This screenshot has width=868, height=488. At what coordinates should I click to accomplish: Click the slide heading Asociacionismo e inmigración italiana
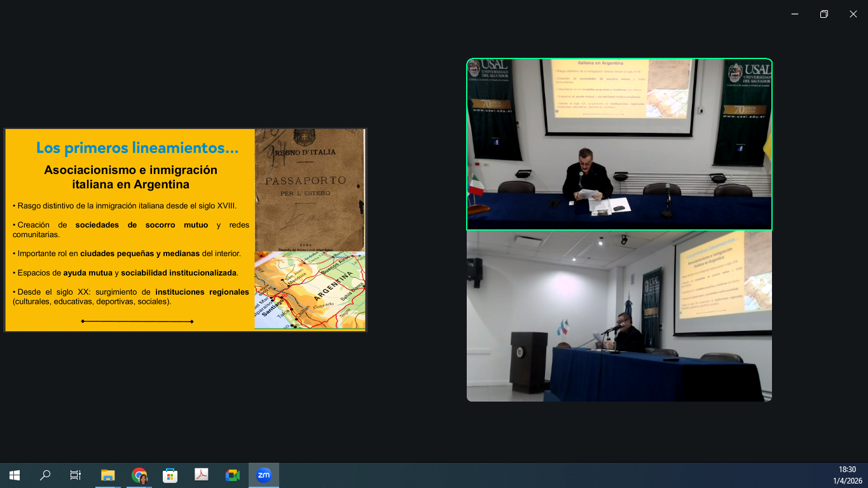tap(130, 177)
